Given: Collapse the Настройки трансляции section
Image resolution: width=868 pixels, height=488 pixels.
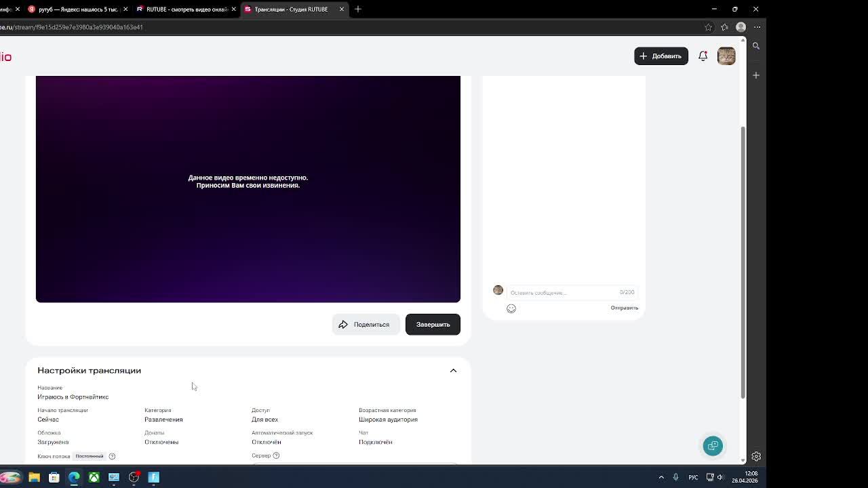Looking at the screenshot, I should pos(454,371).
